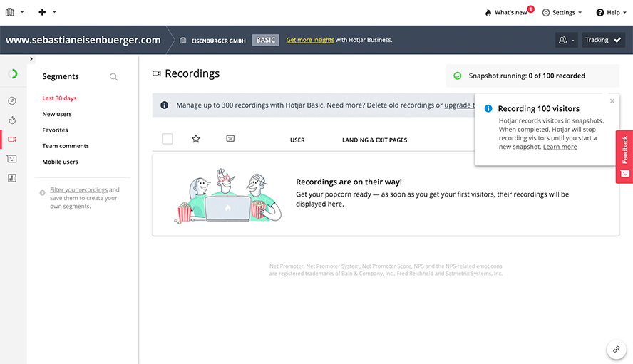Follow the upgrade link in the banner
Viewport: 633px width, 364px height.
459,105
